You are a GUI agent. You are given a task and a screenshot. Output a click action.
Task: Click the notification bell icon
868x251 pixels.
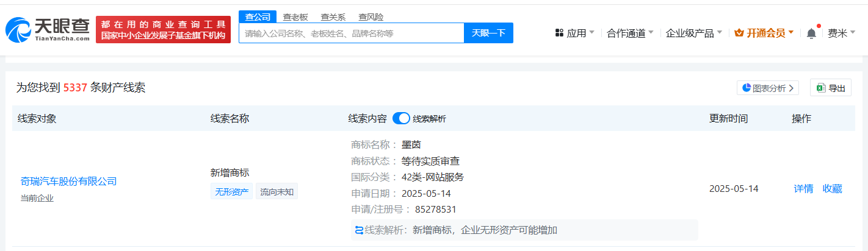(811, 34)
